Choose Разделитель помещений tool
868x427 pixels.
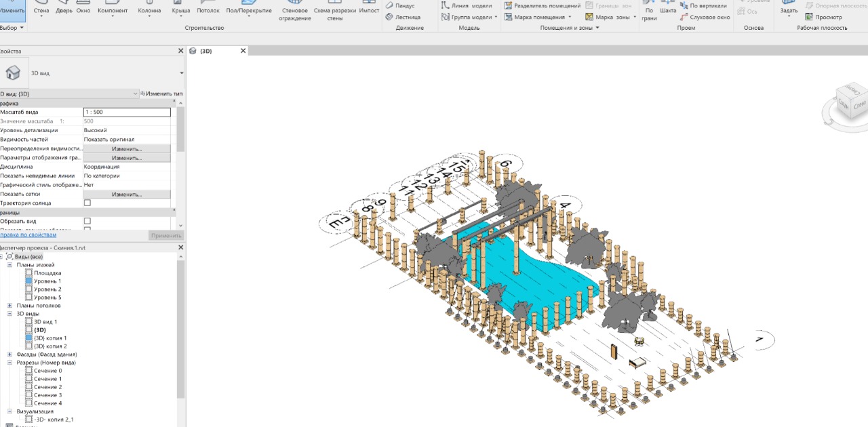coord(547,5)
